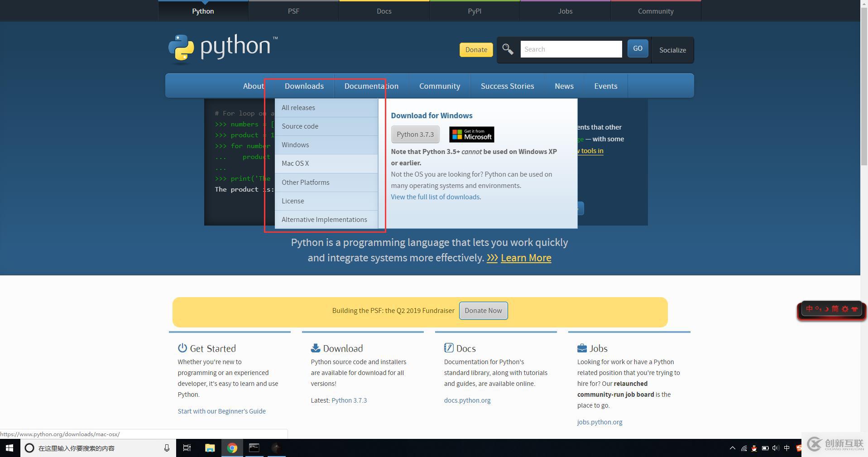The image size is (868, 457).
Task: Switch to the Jobs top tab
Action: 565,11
